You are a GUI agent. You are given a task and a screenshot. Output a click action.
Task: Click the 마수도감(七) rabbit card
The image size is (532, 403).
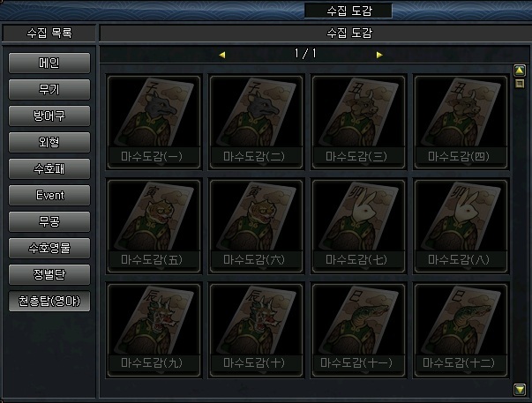358,226
